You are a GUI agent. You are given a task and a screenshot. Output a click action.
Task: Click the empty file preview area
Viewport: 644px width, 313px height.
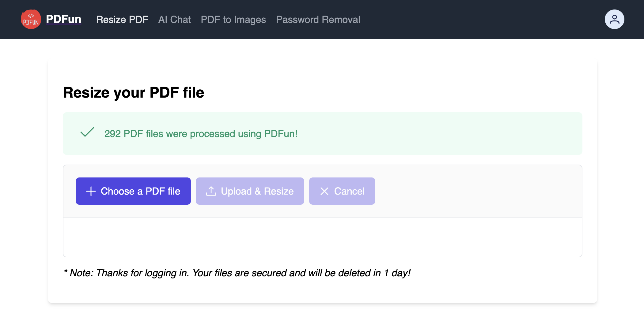(322, 237)
